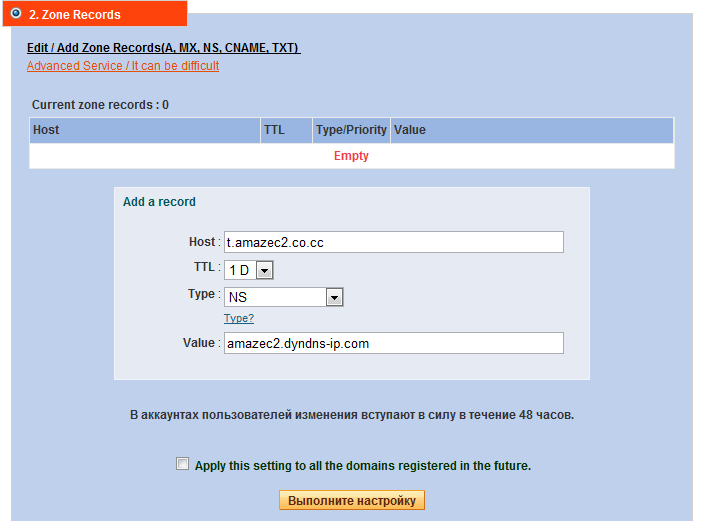Click the Value column header
The image size is (701, 521).
[410, 130]
